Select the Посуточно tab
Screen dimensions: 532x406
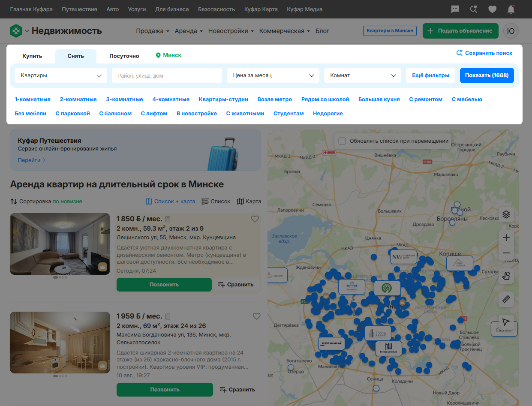(124, 56)
